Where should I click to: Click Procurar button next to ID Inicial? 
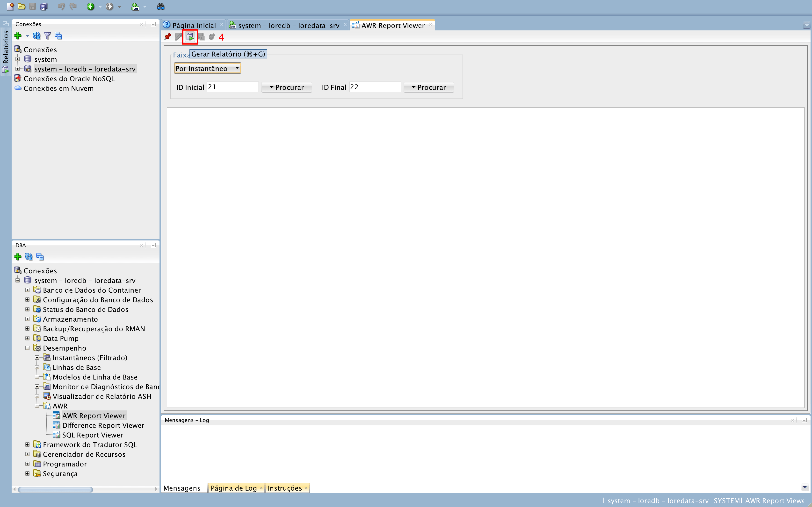(x=287, y=87)
